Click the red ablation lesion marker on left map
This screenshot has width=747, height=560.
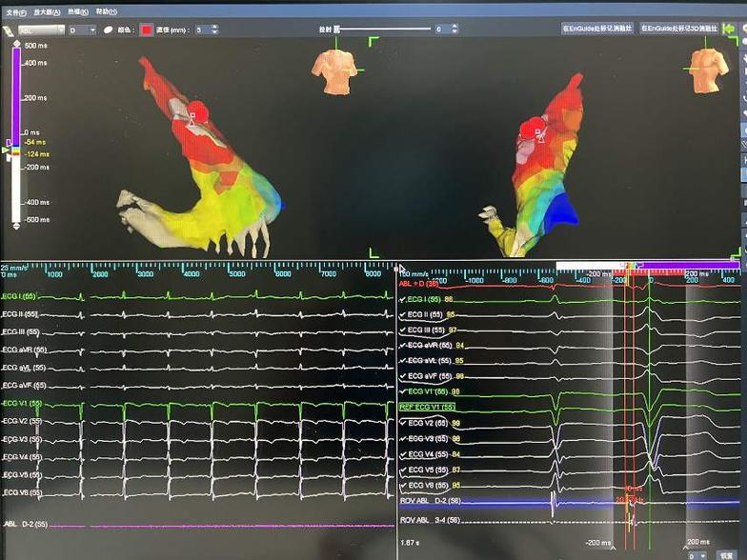pos(196,111)
